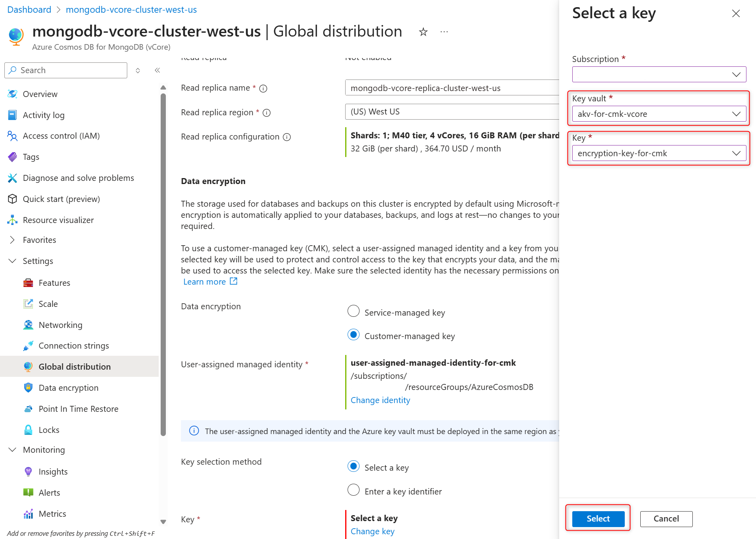Click the sidebar scrollbar down arrow
The width and height of the screenshot is (756, 539).
click(163, 522)
